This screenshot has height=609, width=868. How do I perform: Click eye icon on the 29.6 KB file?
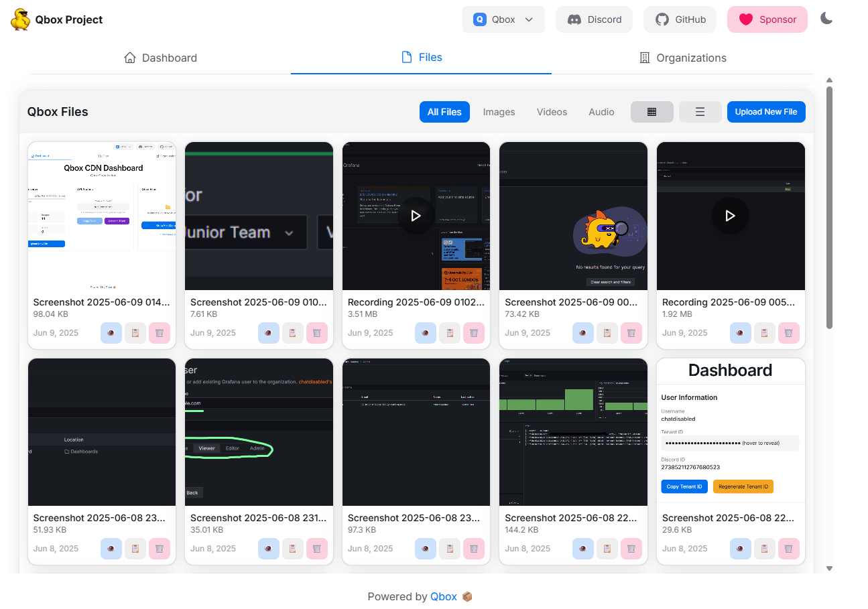741,549
